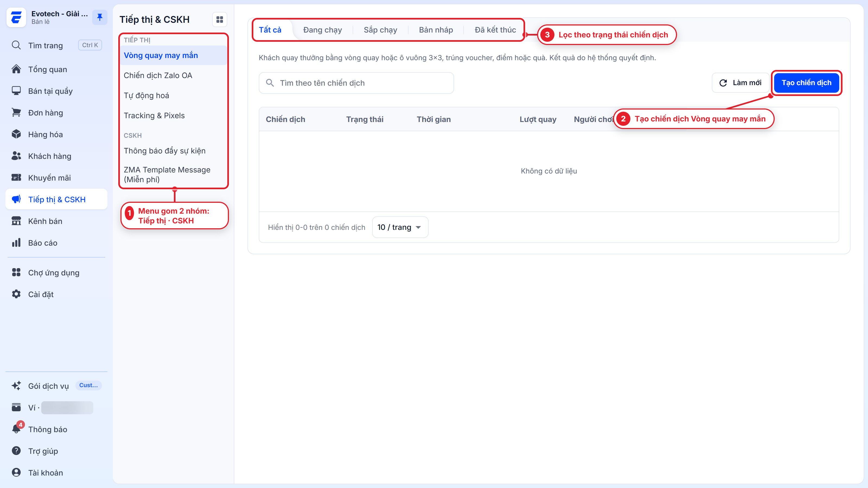Click the Cài đặt gear icon
The height and width of the screenshot is (488, 868).
coord(16,294)
